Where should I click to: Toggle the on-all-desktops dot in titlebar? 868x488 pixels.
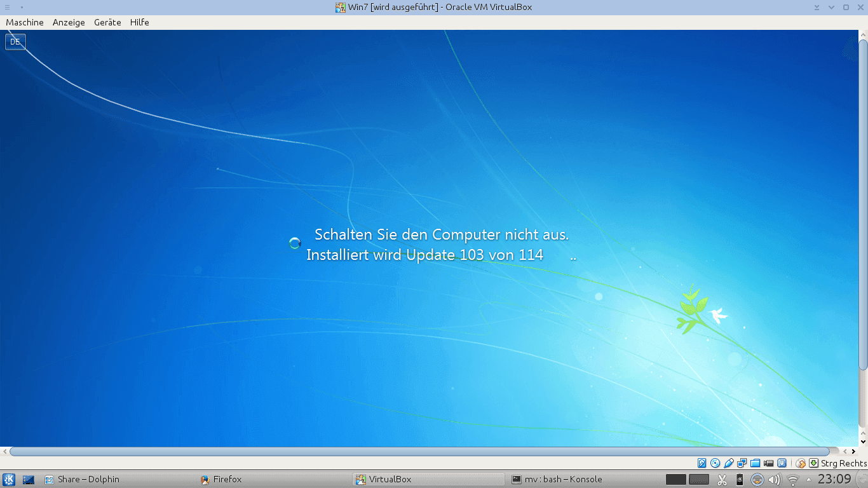20,7
